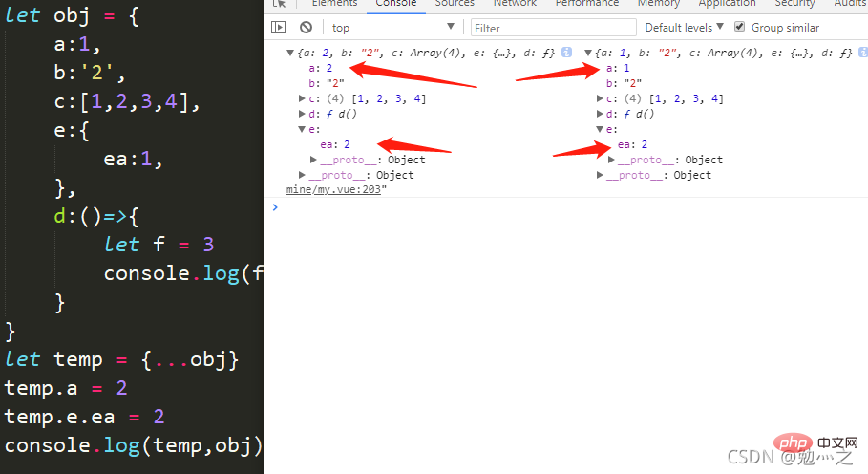Collapse the first logged object with a: 2
Image resolution: width=868 pixels, height=474 pixels.
(289, 54)
